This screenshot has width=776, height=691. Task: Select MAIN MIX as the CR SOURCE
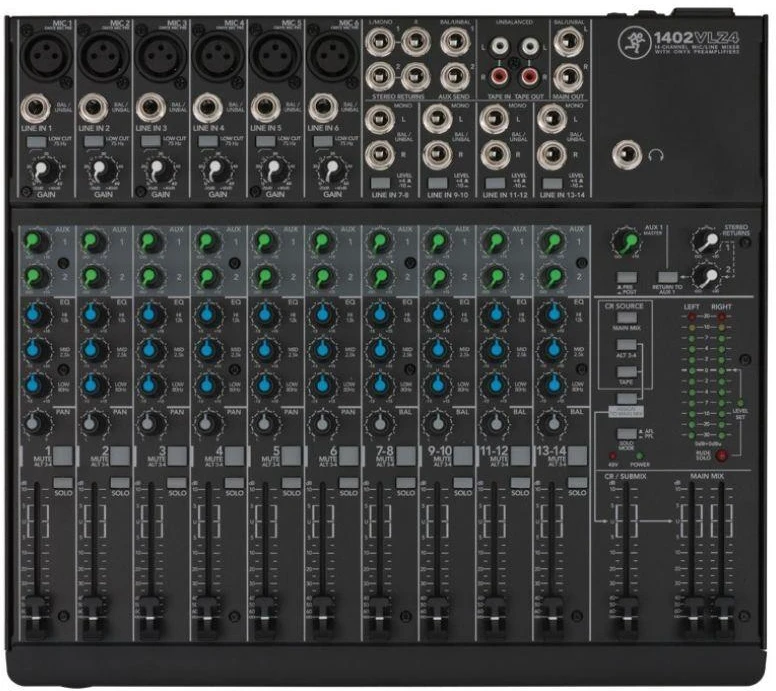[x=627, y=317]
